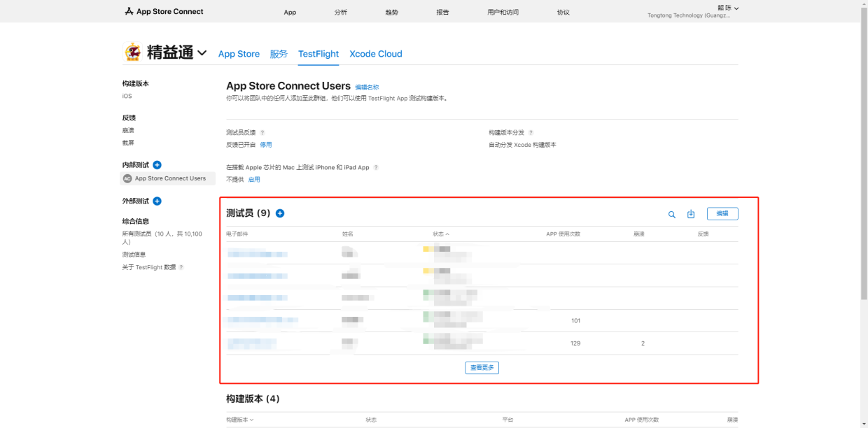The width and height of the screenshot is (868, 428).
Task: Click the 精益通 app icon
Action: point(132,52)
